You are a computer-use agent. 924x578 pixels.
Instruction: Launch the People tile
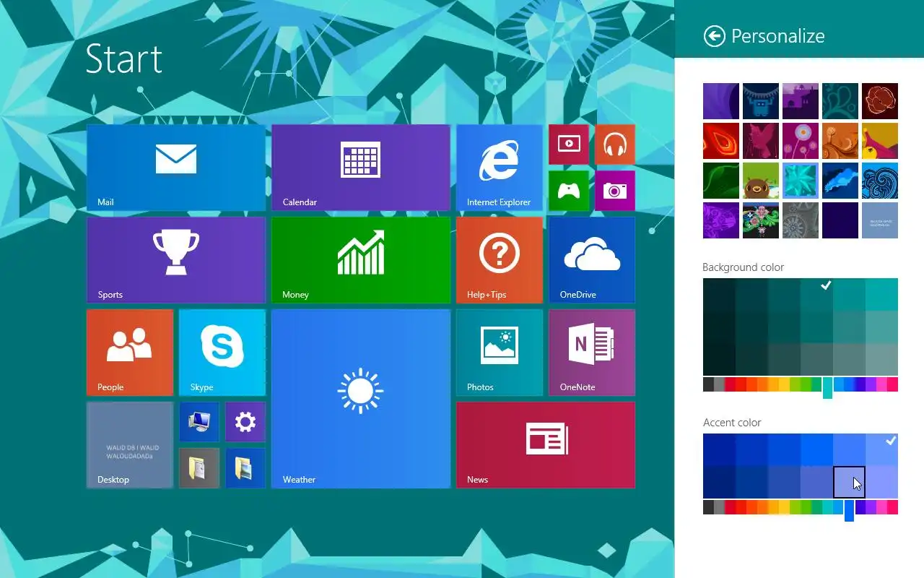[130, 353]
